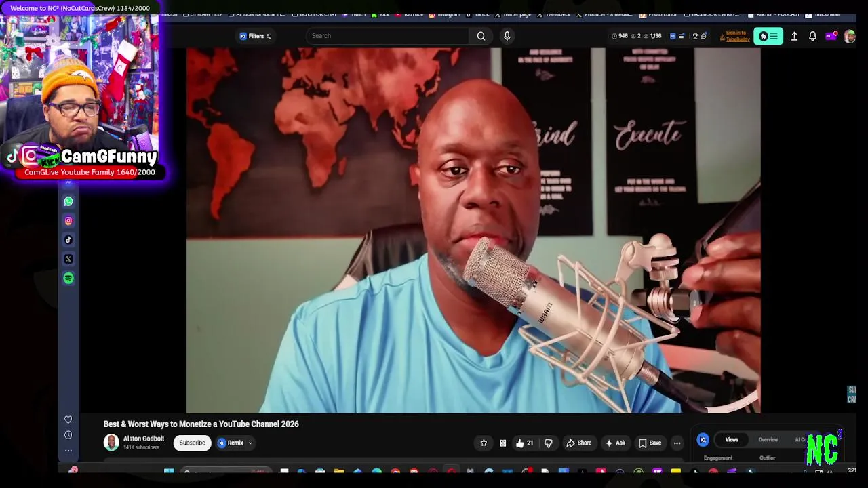Screen dimensions: 868x488
Task: Save the video to a playlist
Action: [x=650, y=443]
